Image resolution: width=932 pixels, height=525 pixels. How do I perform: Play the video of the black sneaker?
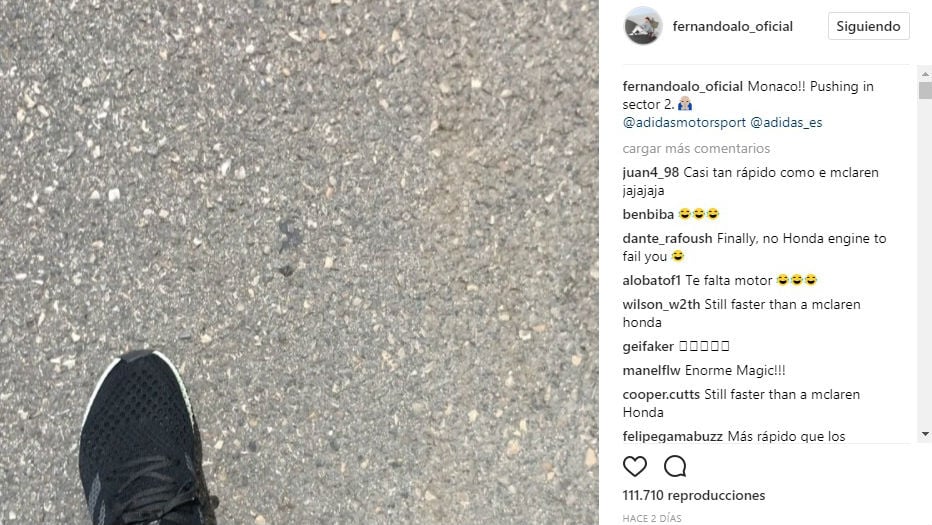pyautogui.click(x=299, y=262)
